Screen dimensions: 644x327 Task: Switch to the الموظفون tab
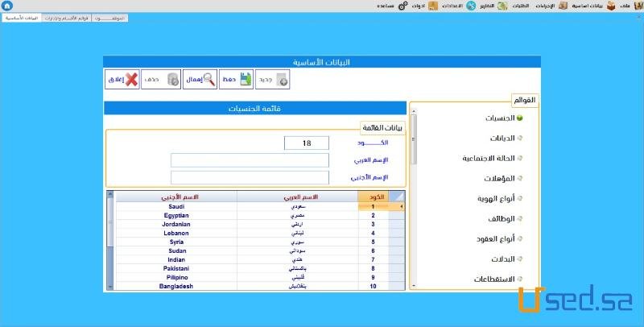click(109, 18)
